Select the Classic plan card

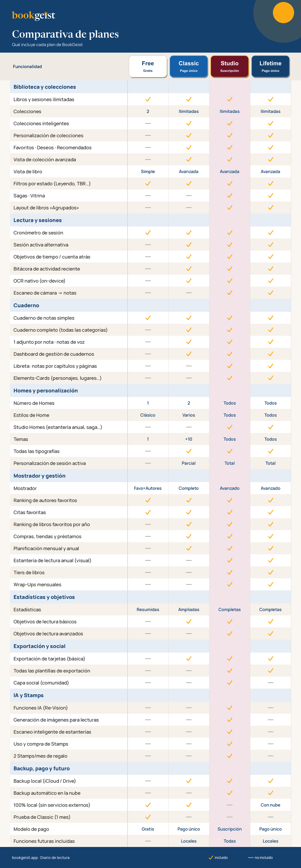pyautogui.click(x=189, y=66)
